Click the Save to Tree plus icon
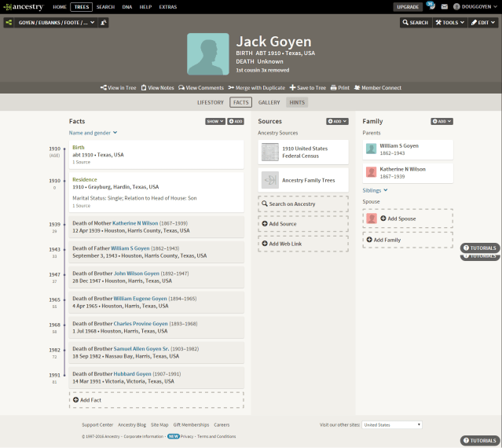502x448 pixels. tap(292, 87)
